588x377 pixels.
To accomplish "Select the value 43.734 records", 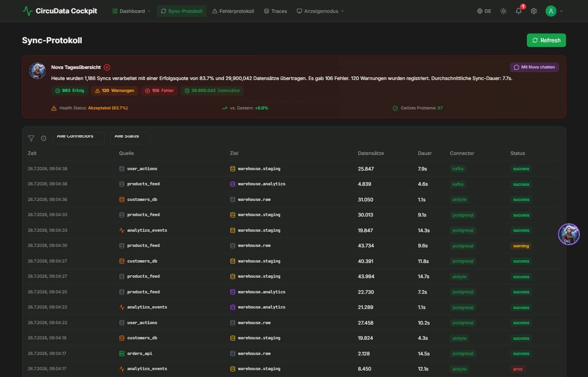I will [x=366, y=246].
